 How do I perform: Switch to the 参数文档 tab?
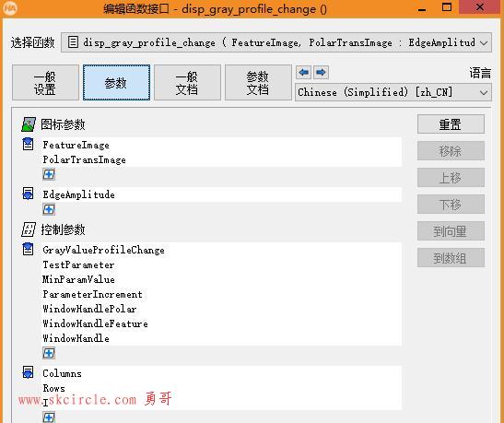258,83
